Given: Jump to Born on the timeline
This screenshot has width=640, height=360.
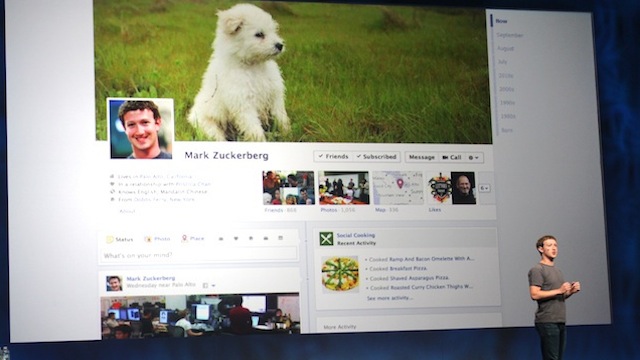Looking at the screenshot, I should [x=507, y=131].
